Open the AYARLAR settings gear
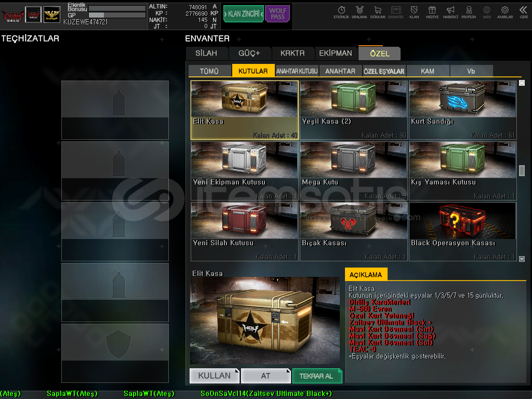 505,12
